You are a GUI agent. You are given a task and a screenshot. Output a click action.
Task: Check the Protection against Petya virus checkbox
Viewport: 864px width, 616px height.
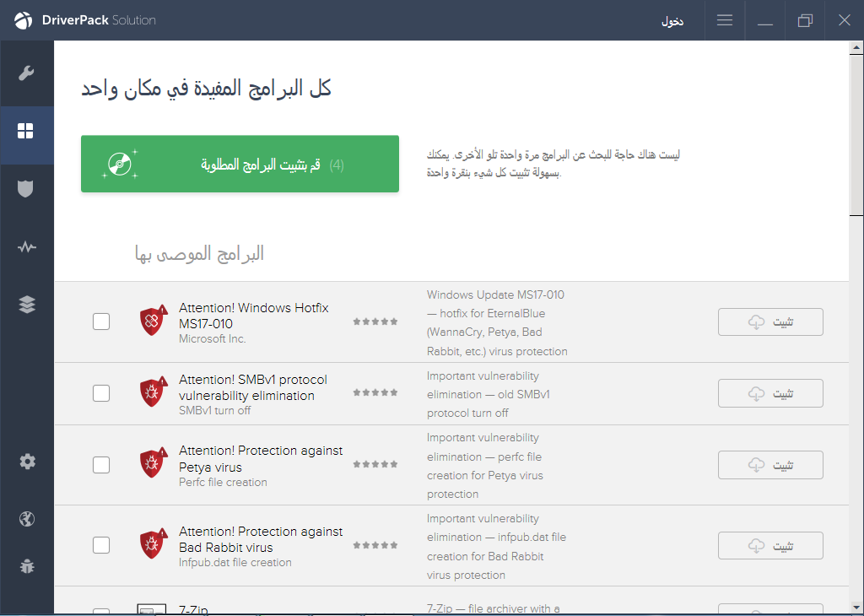[x=101, y=465]
